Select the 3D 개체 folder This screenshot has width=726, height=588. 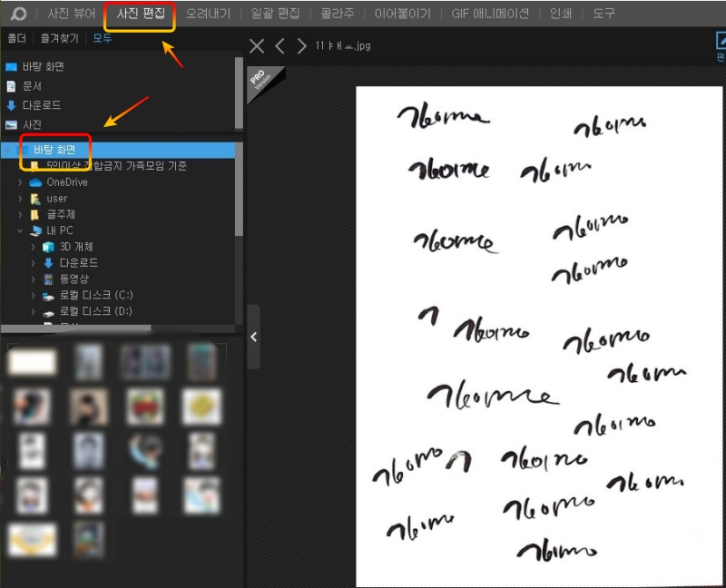coord(76,247)
